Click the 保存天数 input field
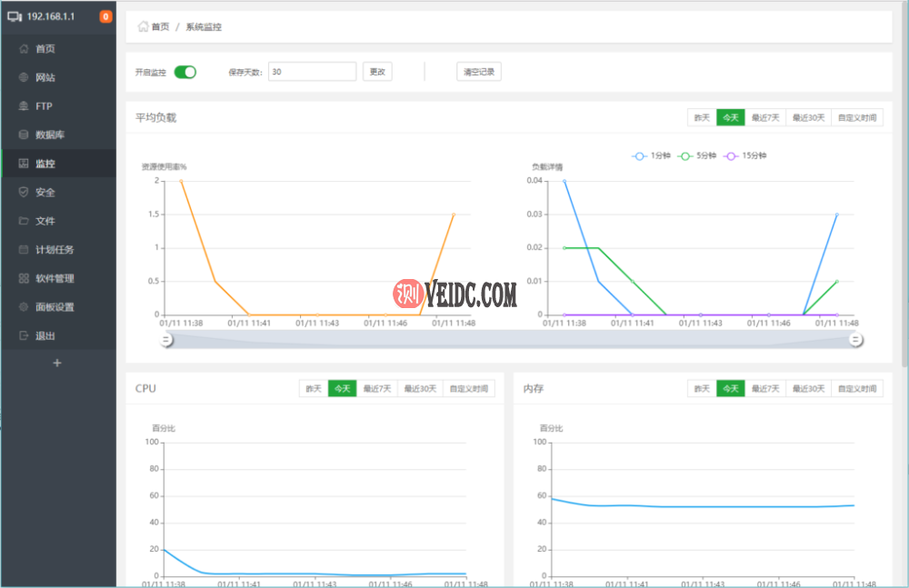 pos(312,72)
